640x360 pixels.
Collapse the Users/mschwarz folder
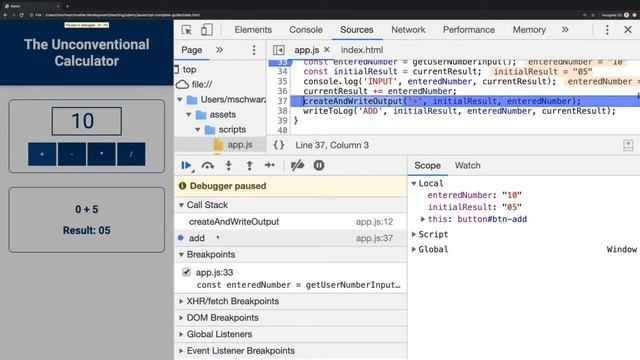click(x=180, y=100)
